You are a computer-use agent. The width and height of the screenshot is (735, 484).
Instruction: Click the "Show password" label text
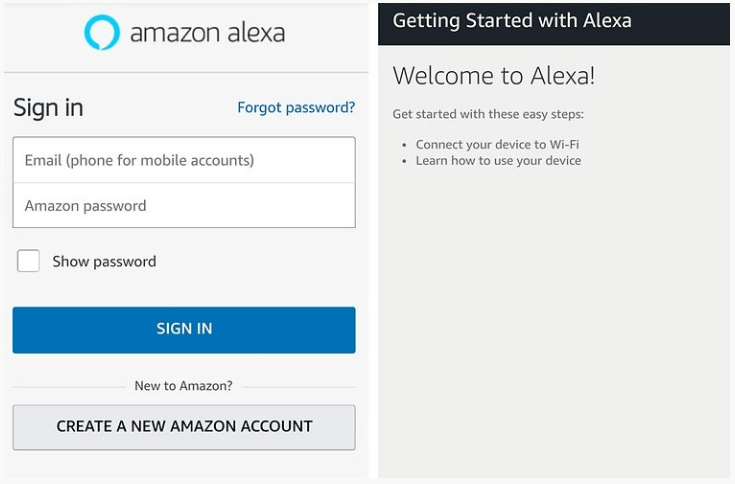click(x=104, y=262)
